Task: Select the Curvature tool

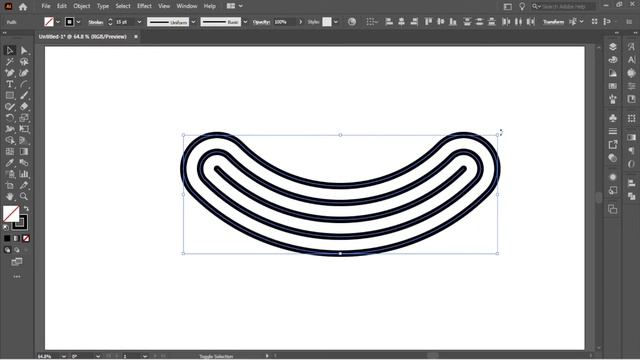Action: [24, 73]
